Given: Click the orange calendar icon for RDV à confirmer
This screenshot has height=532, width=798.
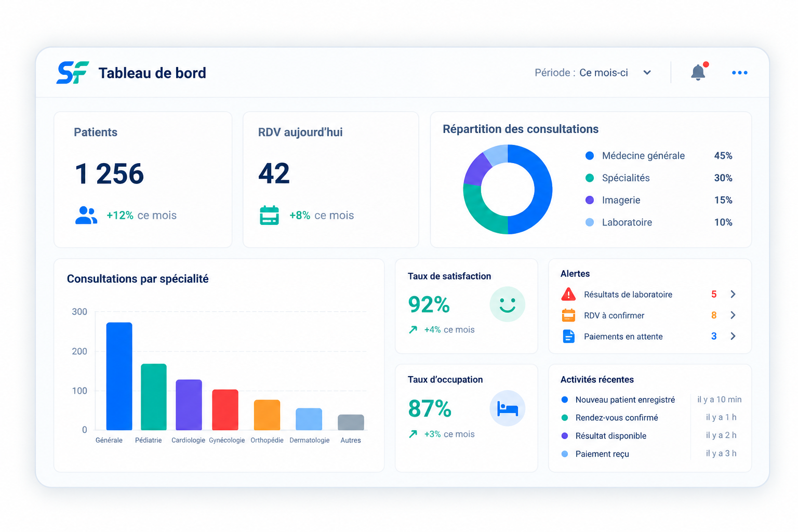Looking at the screenshot, I should [568, 315].
